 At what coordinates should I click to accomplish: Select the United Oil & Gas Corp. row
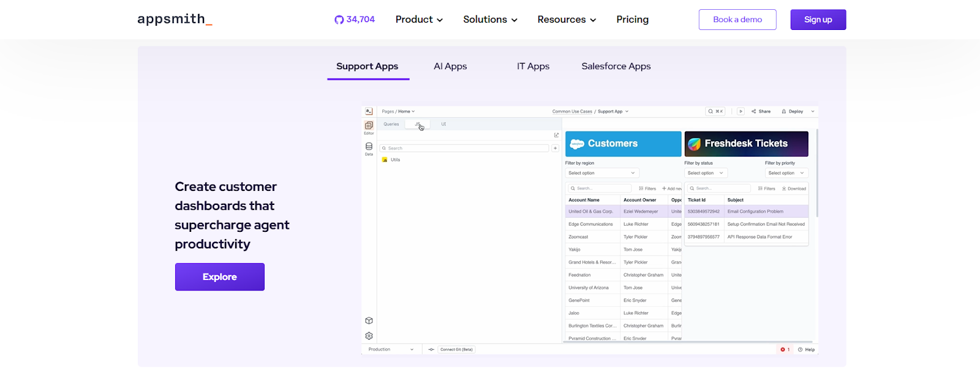pyautogui.click(x=623, y=212)
